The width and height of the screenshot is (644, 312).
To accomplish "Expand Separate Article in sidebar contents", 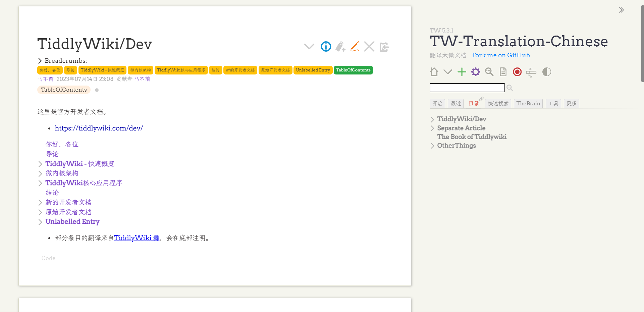I will click(432, 128).
